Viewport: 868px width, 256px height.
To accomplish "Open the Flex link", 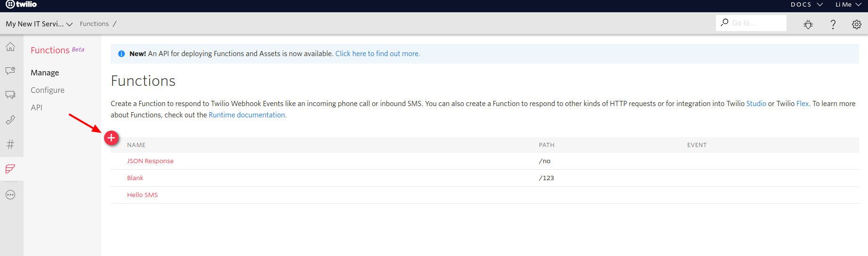I will click(x=803, y=104).
